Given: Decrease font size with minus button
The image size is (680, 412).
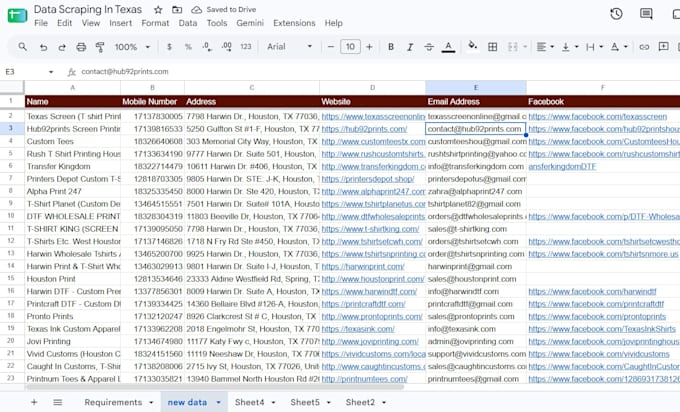Looking at the screenshot, I should click(x=331, y=47).
